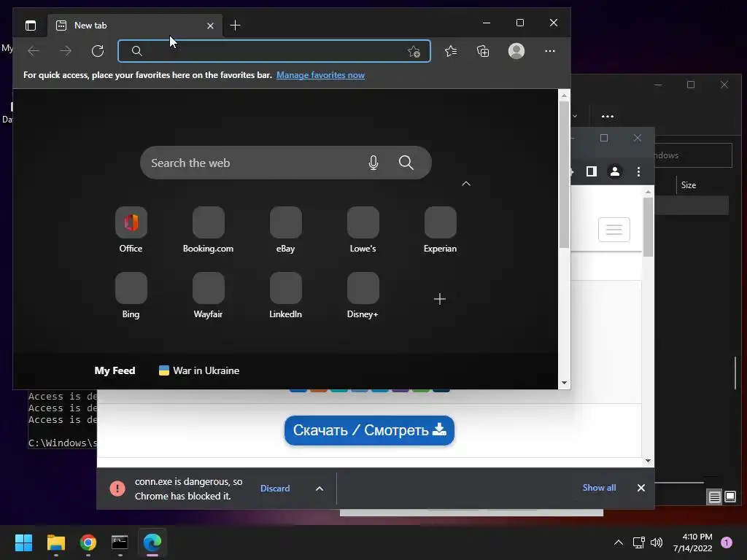Open the notification center badge

coord(727,542)
